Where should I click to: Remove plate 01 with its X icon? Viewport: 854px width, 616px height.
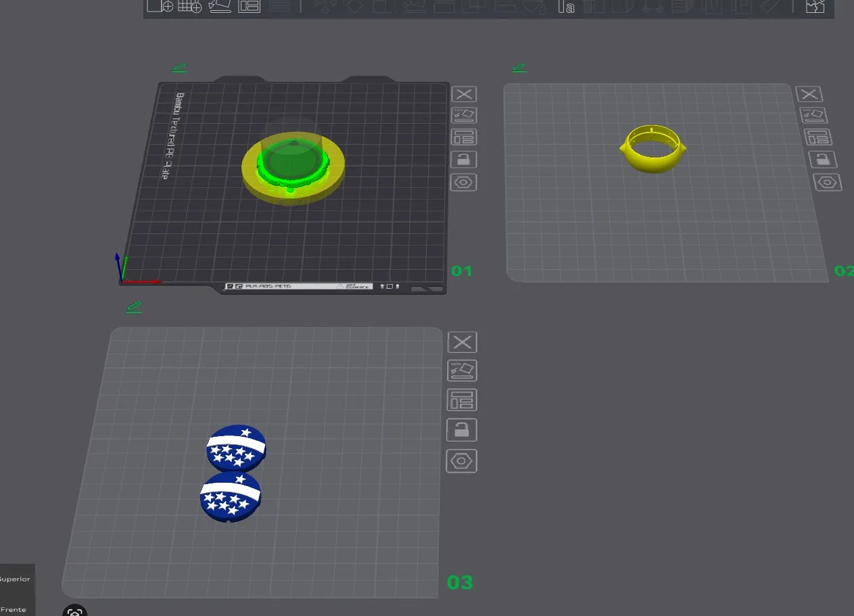pos(464,95)
